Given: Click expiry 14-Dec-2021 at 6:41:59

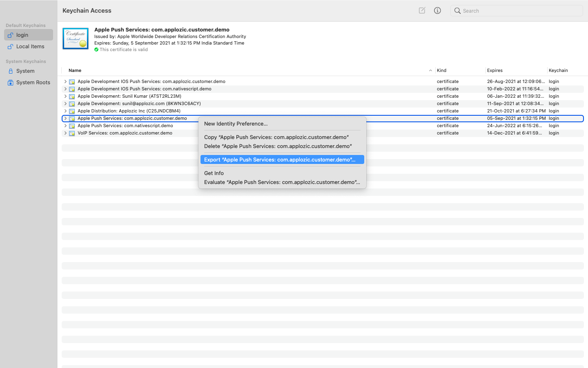Looking at the screenshot, I should click(514, 133).
